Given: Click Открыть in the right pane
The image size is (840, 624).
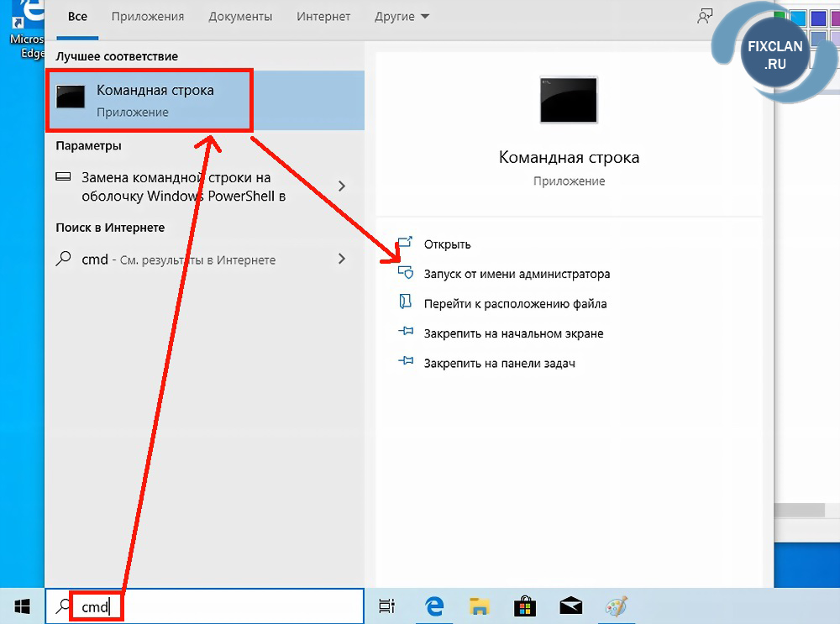Looking at the screenshot, I should 447,244.
